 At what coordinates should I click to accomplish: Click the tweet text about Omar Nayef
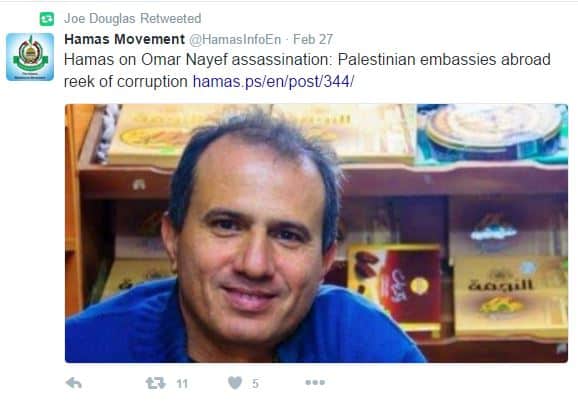point(307,70)
